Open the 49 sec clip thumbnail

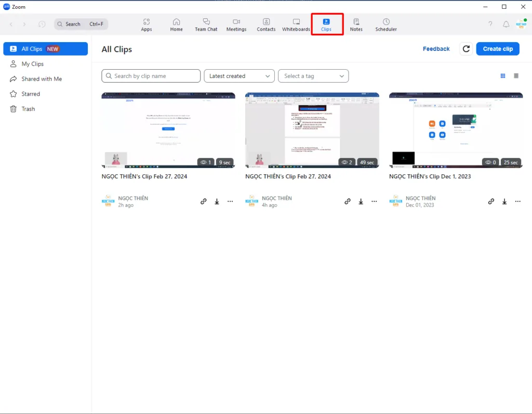(x=312, y=130)
